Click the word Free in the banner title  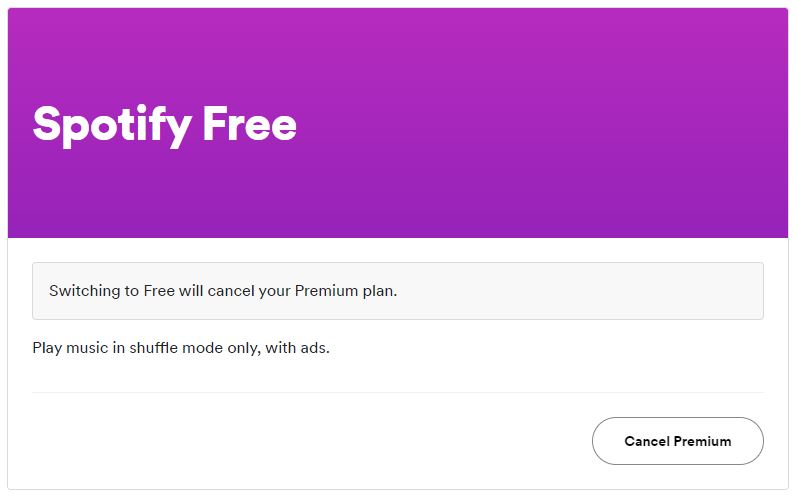pos(249,124)
